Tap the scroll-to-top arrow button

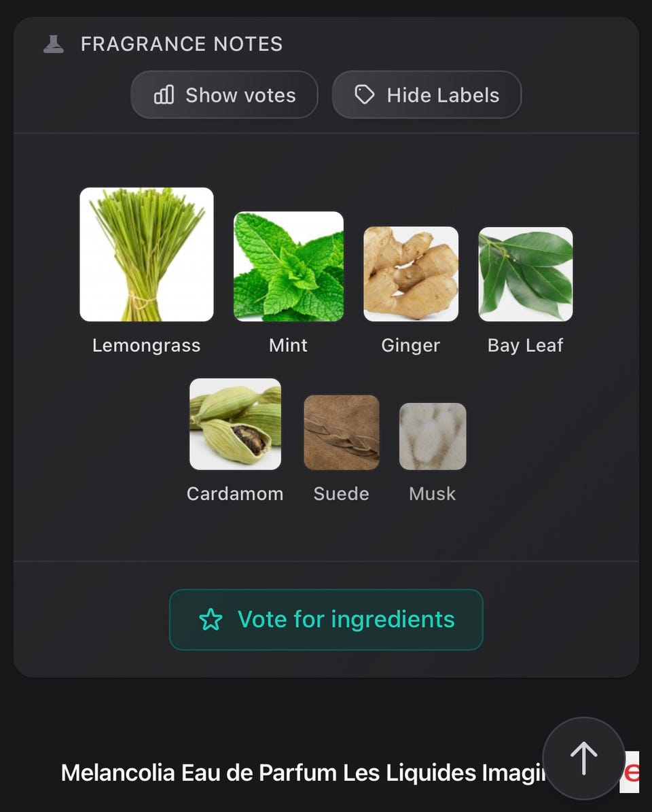coord(583,758)
